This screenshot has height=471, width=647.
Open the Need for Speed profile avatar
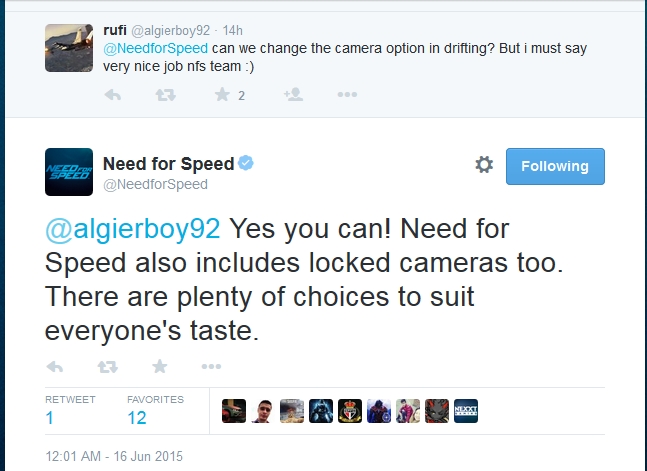click(x=69, y=172)
